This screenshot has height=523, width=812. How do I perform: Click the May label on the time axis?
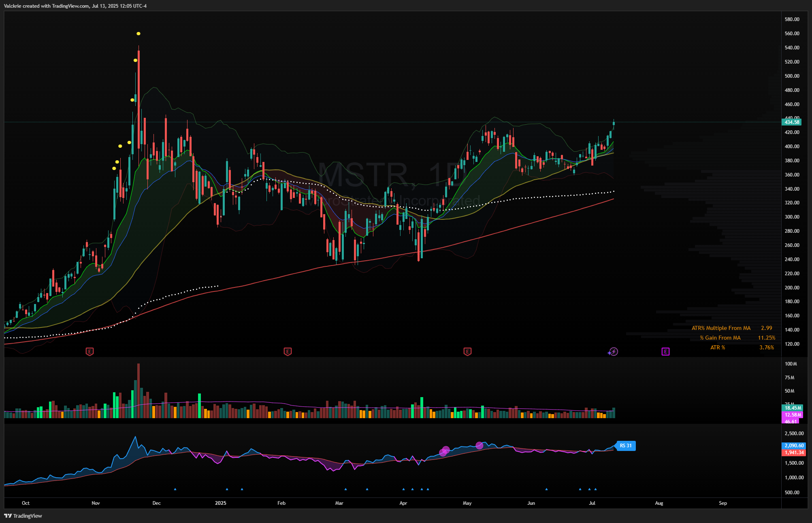click(x=467, y=503)
